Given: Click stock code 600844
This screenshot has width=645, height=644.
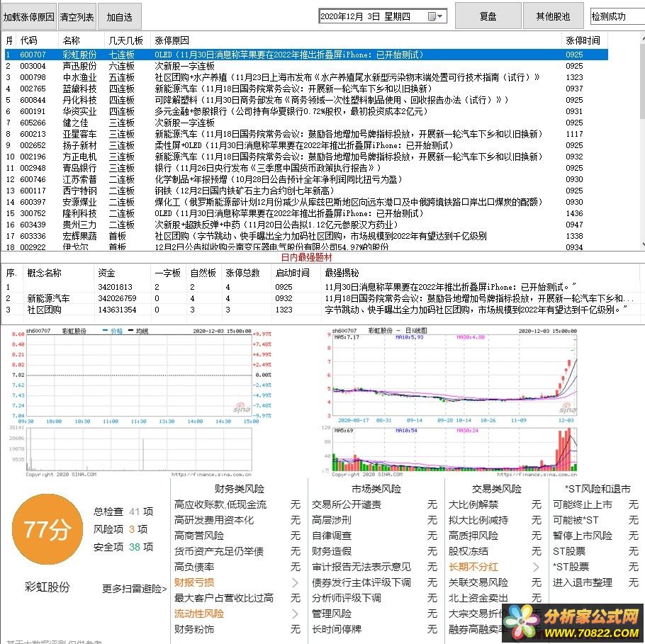Looking at the screenshot, I should [x=33, y=100].
